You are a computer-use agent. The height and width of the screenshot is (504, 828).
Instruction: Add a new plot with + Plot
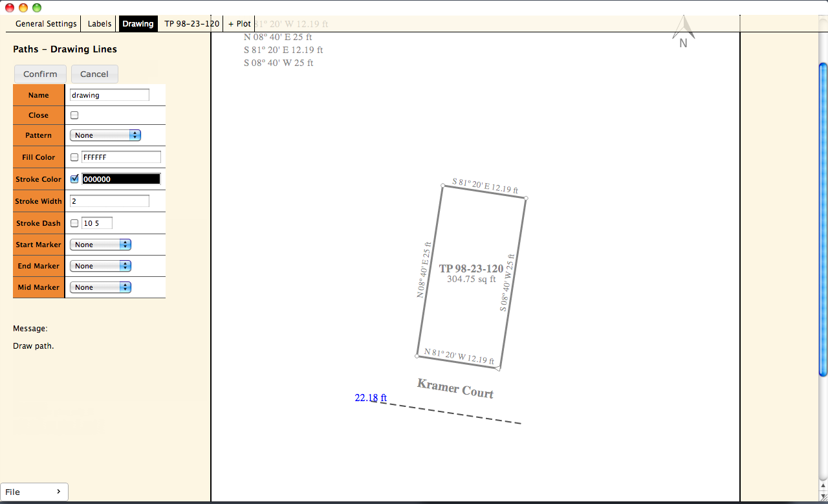coord(239,23)
